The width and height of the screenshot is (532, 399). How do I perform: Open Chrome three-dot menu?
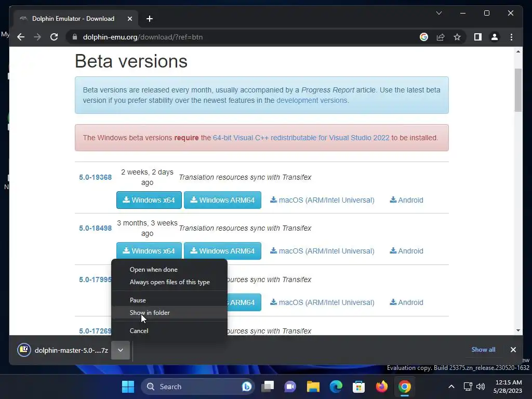(x=511, y=37)
